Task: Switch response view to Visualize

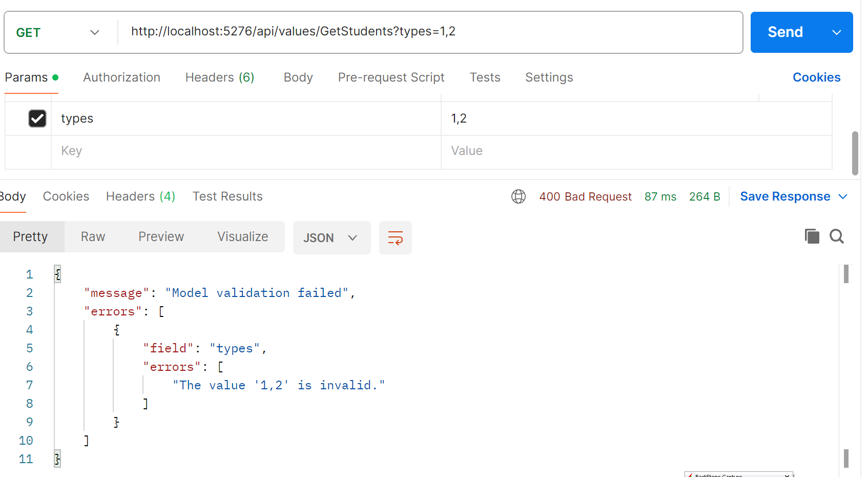Action: point(242,236)
